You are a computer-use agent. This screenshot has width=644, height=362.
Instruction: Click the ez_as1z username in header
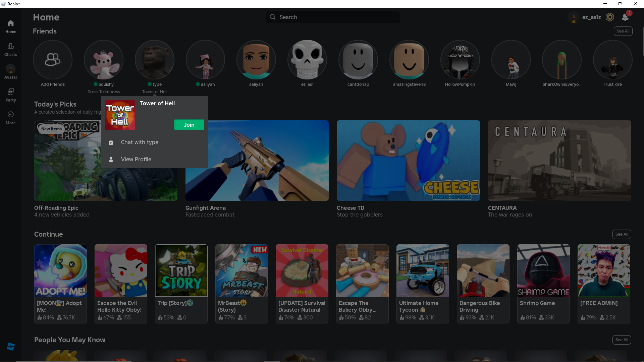pos(591,17)
